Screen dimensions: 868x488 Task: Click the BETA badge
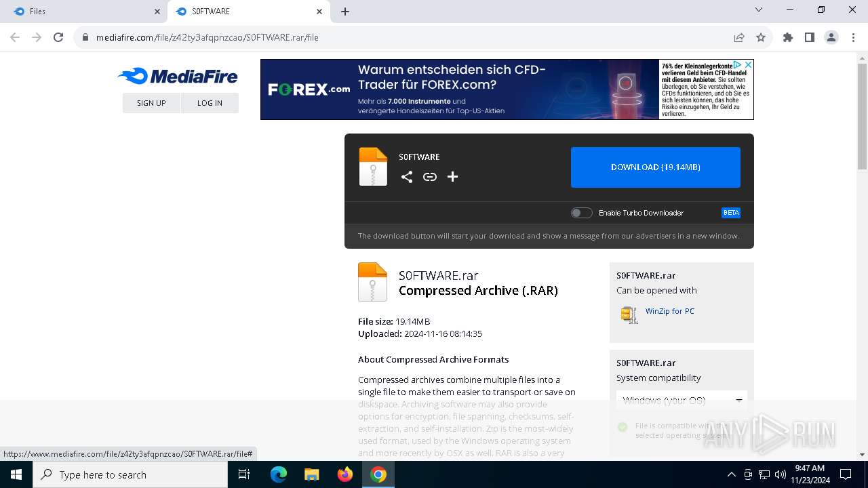731,213
